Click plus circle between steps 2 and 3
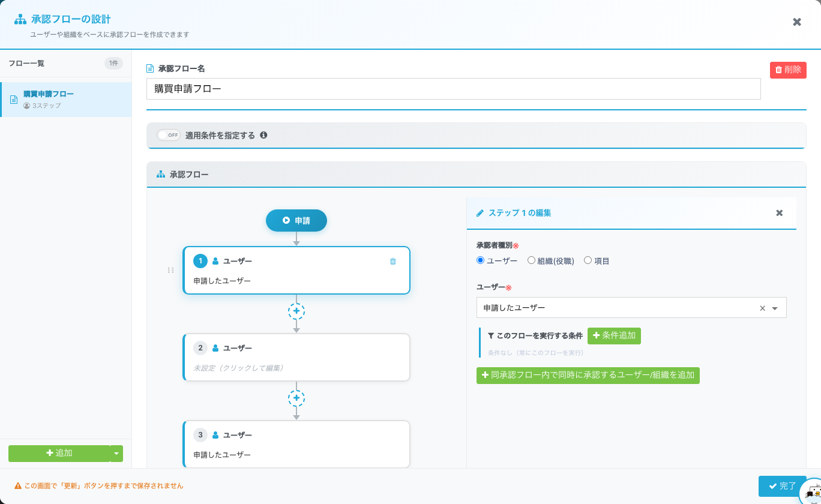 point(296,398)
